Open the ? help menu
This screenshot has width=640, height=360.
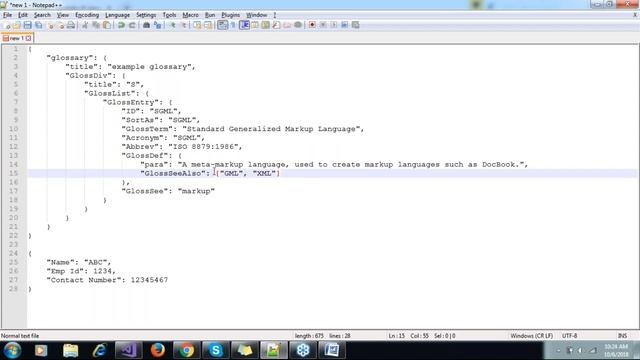[x=275, y=15]
